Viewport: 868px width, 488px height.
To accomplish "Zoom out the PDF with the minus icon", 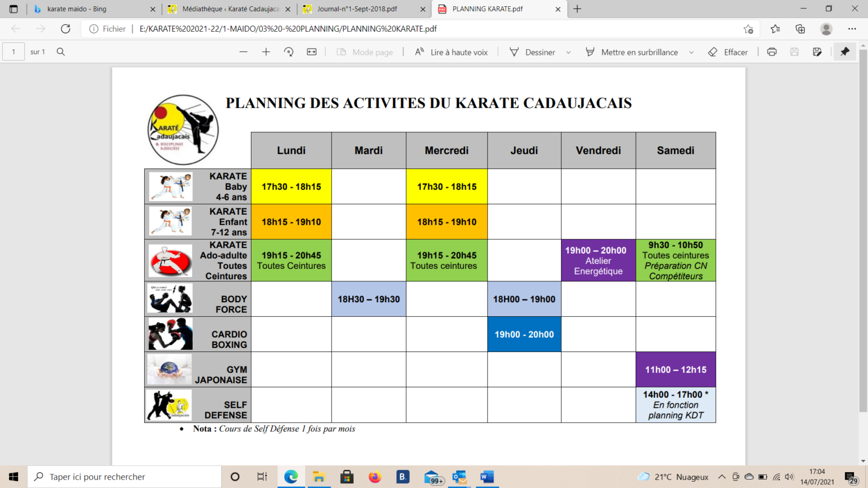I will [244, 52].
